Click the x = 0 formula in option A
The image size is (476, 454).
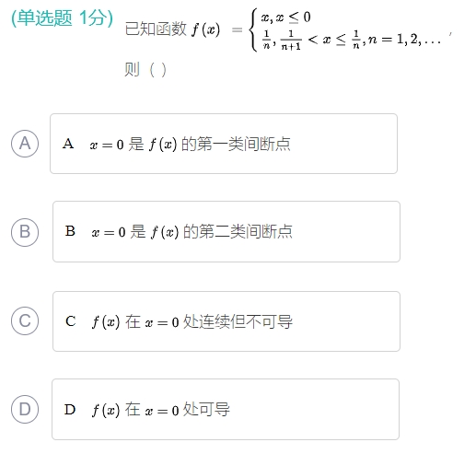107,145
